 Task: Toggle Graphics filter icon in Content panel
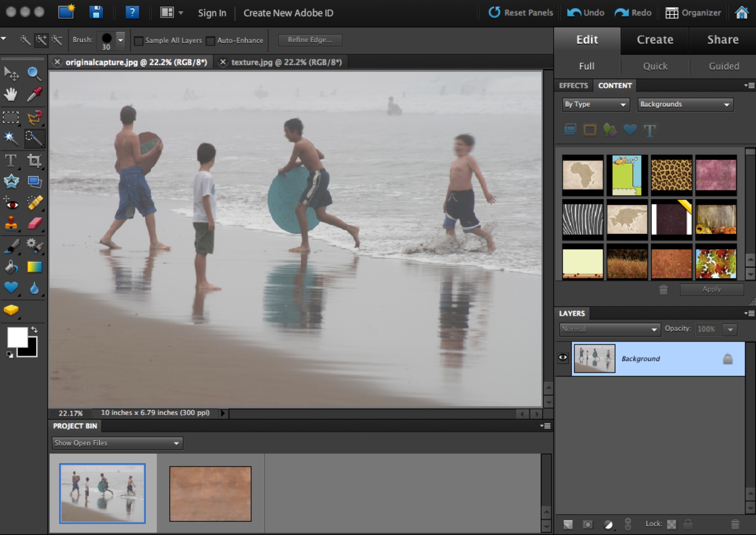point(610,130)
